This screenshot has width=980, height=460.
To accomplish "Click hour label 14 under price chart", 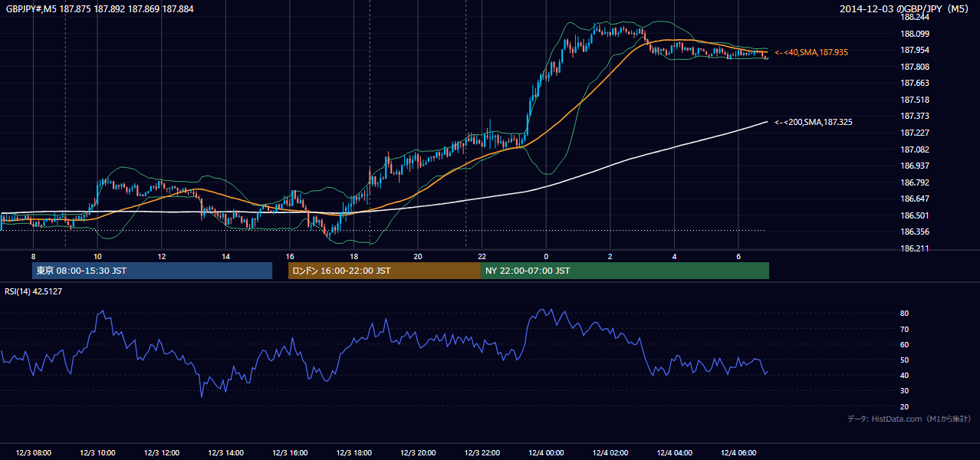I will 226,256.
